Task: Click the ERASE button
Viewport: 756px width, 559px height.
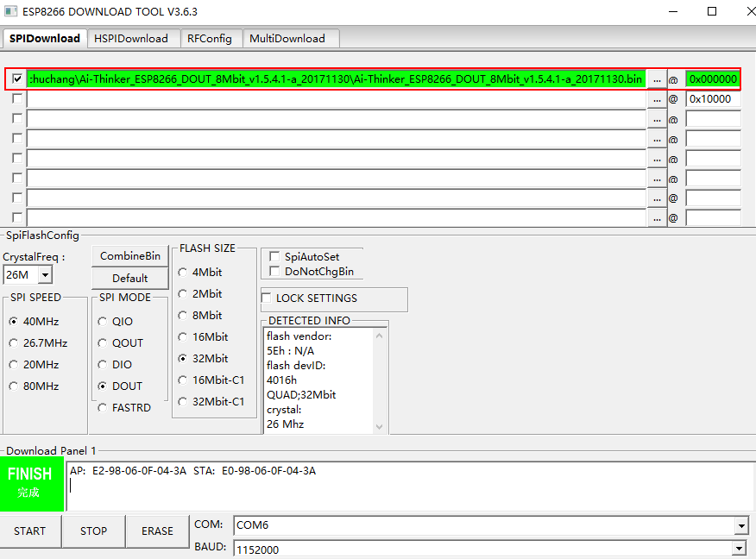Action: pos(157,531)
